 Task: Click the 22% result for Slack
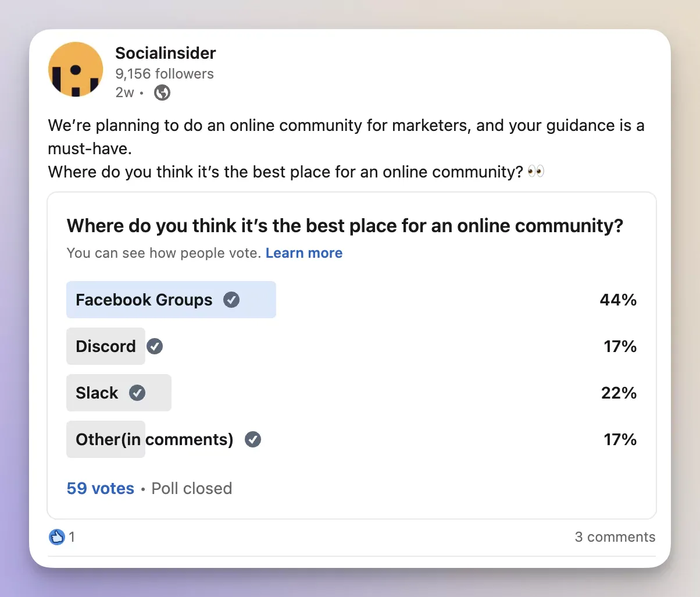pyautogui.click(x=619, y=393)
